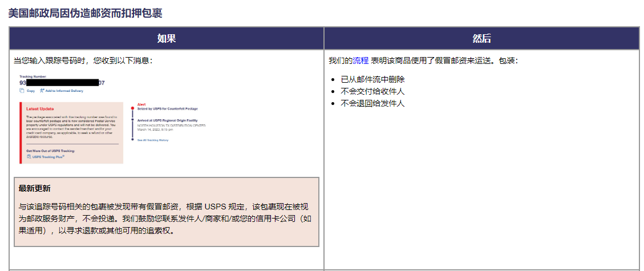Screen dimensions: 644x271
Task: Click the 不会交付给收件人 bullet item
Action: (x=372, y=91)
